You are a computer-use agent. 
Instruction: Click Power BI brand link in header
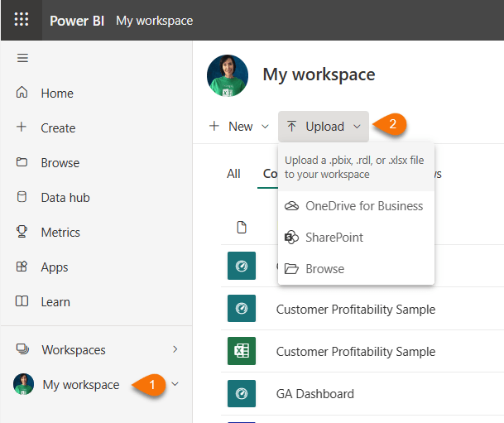[77, 21]
